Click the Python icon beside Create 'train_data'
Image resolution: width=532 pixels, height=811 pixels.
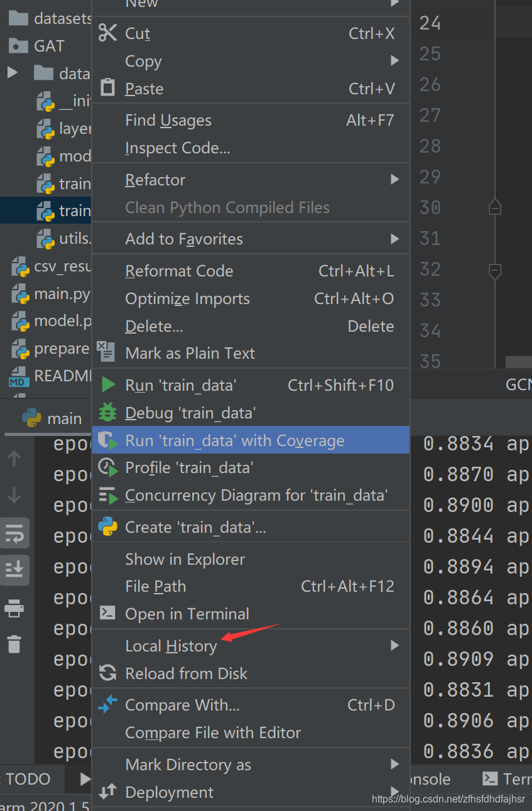(108, 527)
